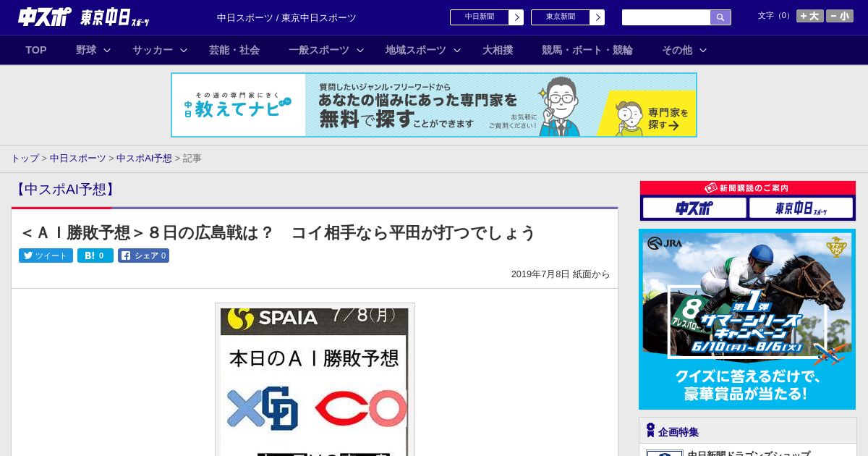
Task: Click the 中スポ subscription button in the sidebar
Action: point(694,208)
